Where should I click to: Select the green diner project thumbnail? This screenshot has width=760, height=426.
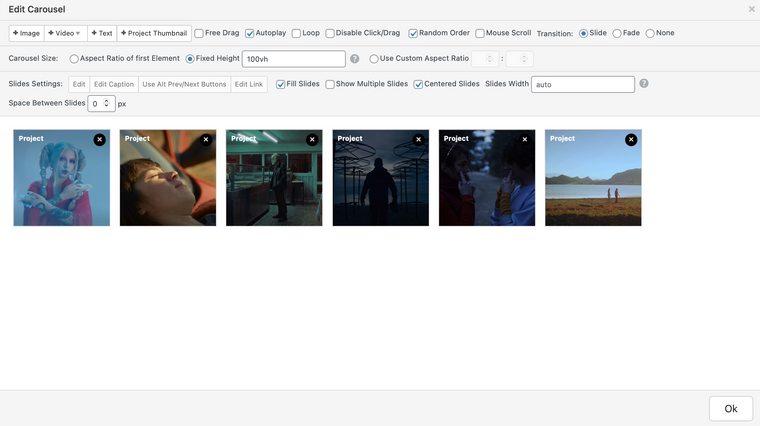coord(274,177)
